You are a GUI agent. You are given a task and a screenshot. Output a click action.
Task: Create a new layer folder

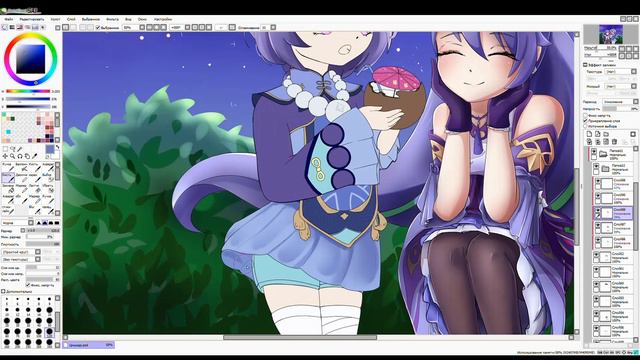pyautogui.click(x=606, y=134)
